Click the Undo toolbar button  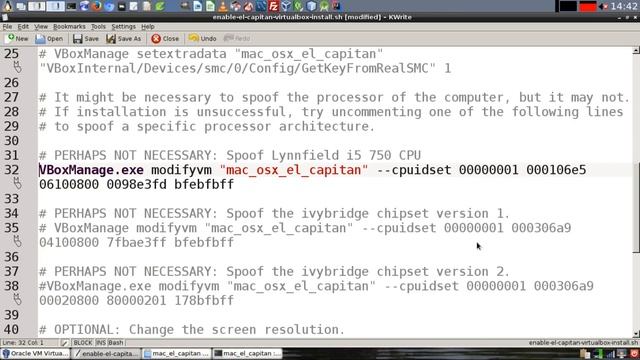pyautogui.click(x=202, y=38)
